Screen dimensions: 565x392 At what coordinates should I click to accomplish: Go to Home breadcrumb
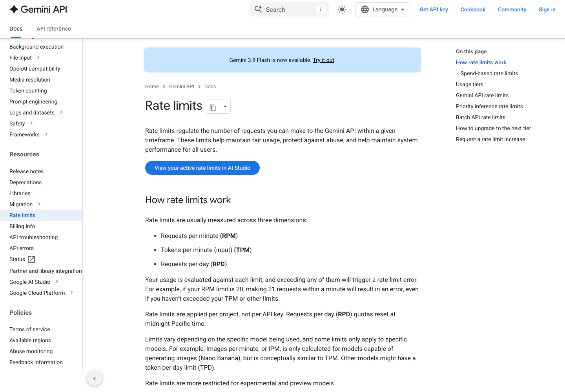coord(152,87)
